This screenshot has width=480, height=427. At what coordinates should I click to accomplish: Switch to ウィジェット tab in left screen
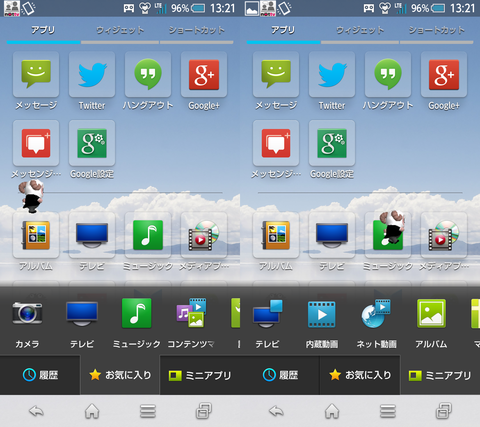pos(120,31)
